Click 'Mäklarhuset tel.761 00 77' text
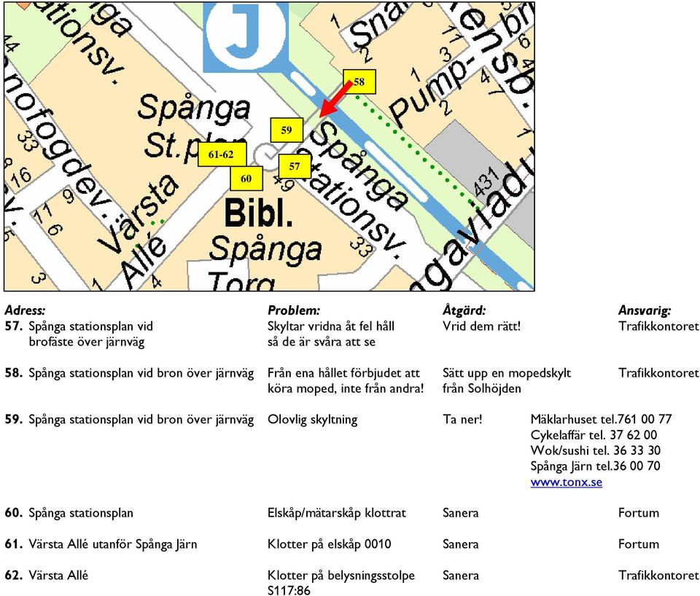 [x=601, y=420]
